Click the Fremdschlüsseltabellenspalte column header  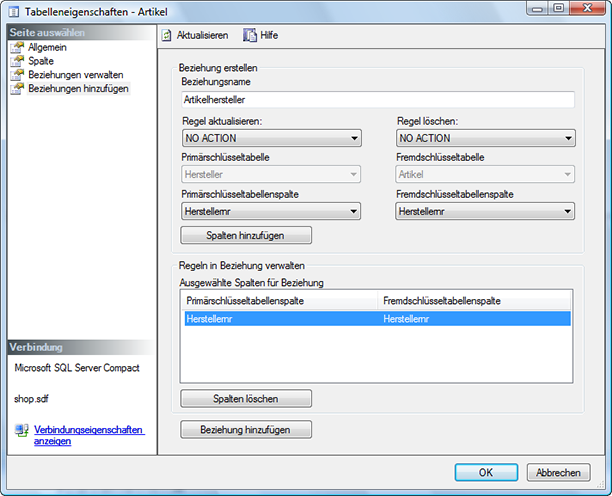474,301
